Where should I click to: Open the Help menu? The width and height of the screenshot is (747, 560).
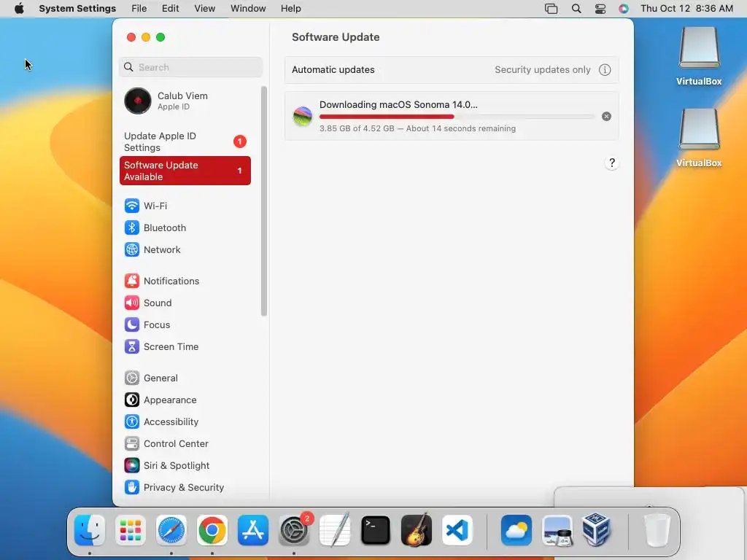(290, 9)
